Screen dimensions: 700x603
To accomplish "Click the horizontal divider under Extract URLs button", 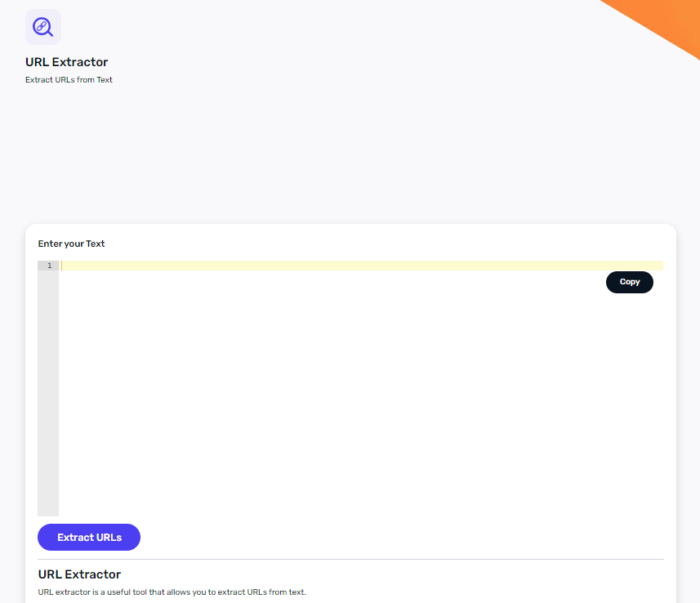I will (350, 560).
